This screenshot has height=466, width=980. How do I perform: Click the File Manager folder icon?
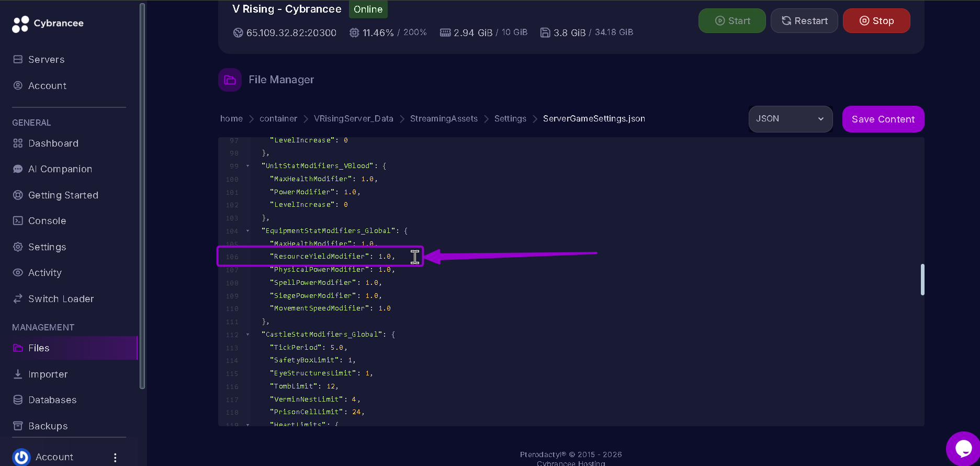point(230,80)
